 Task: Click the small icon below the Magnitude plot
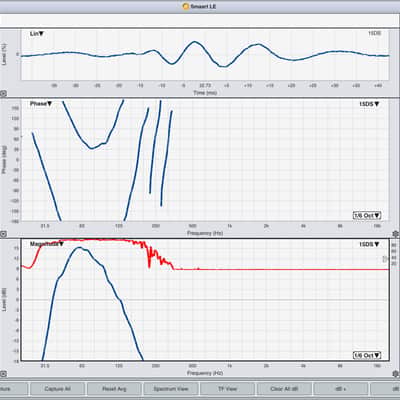3,374
